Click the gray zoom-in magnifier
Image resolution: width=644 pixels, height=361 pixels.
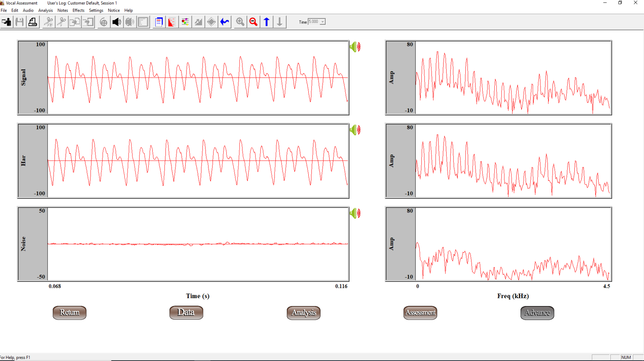click(240, 22)
